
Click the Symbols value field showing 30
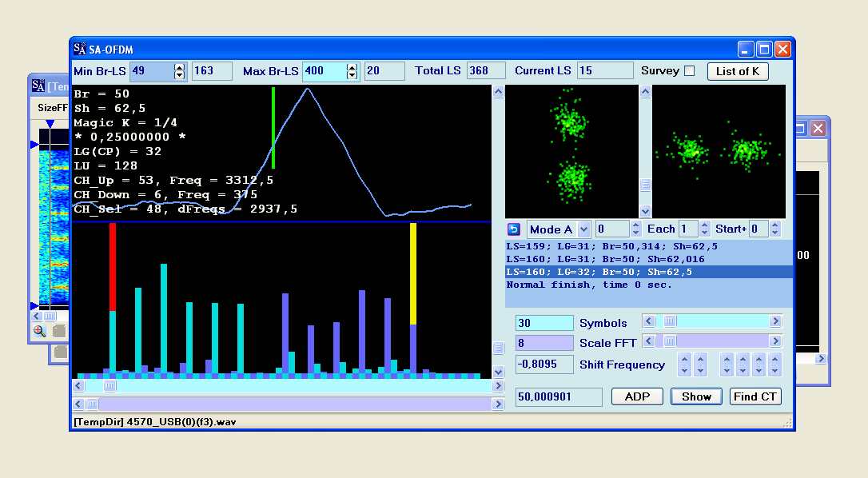pos(544,323)
